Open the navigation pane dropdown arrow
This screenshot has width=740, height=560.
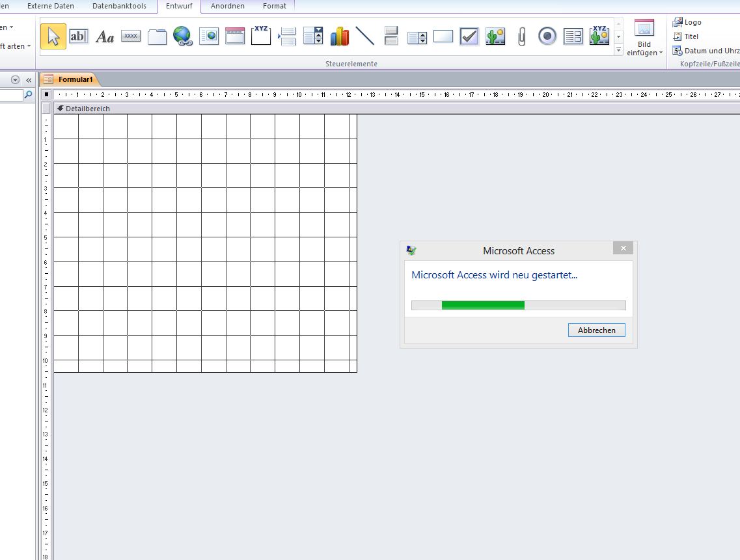click(15, 80)
